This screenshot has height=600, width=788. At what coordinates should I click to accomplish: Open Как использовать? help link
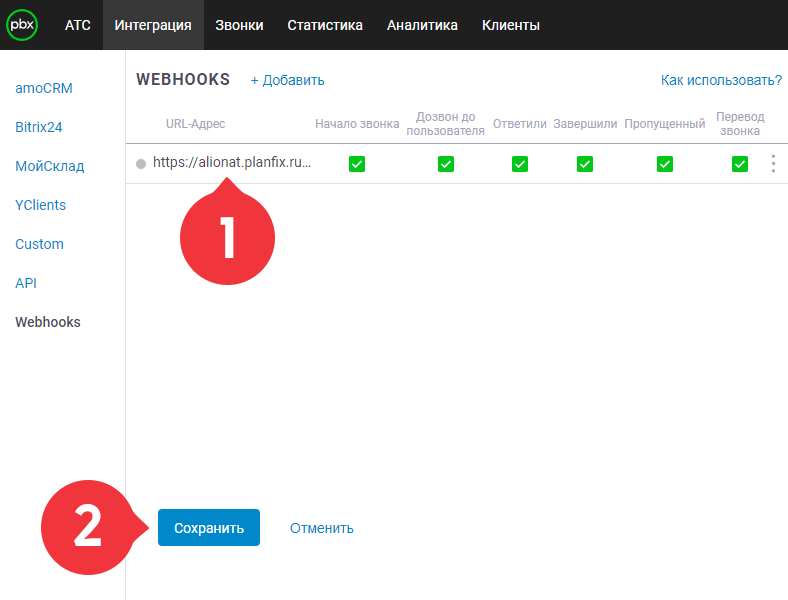721,80
